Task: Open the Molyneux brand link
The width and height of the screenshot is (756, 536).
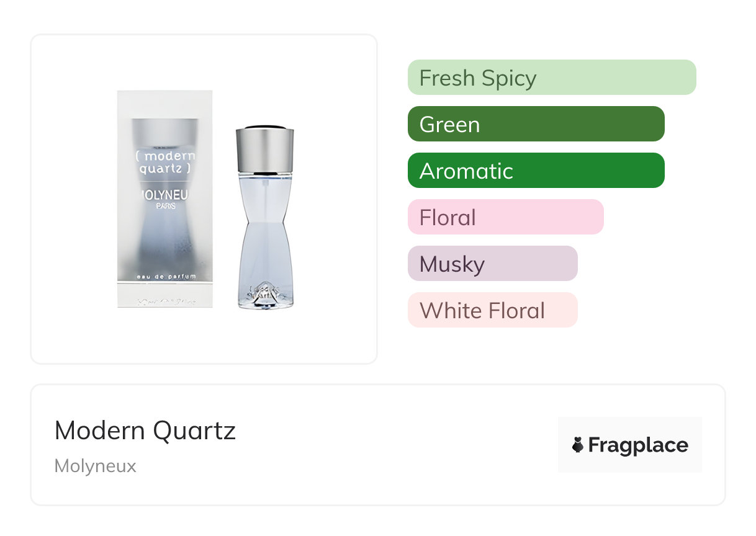Action: 96,466
